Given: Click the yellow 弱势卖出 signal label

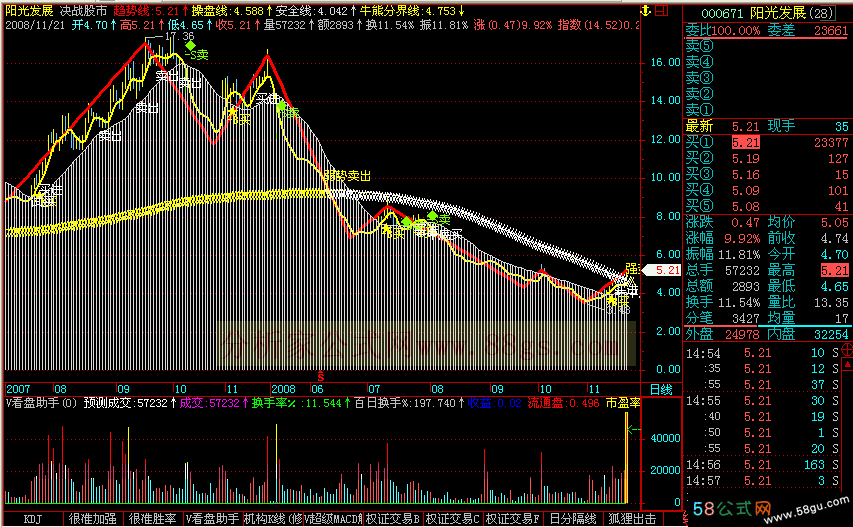Looking at the screenshot, I should [347, 176].
